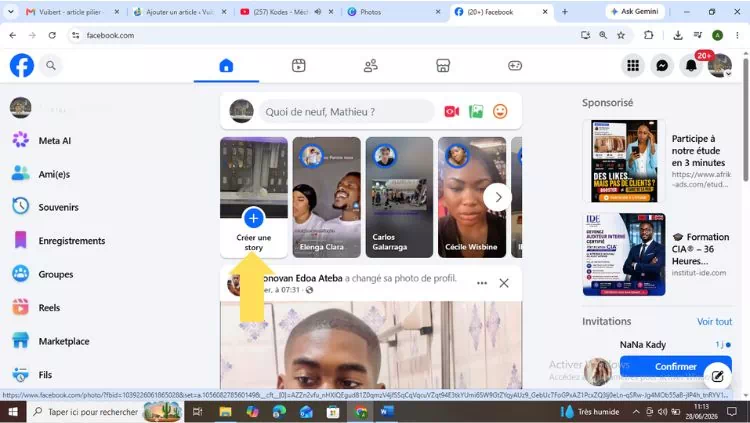Dismiss the Edoa Ateba post with X
The width and height of the screenshot is (750, 423).
pos(504,283)
